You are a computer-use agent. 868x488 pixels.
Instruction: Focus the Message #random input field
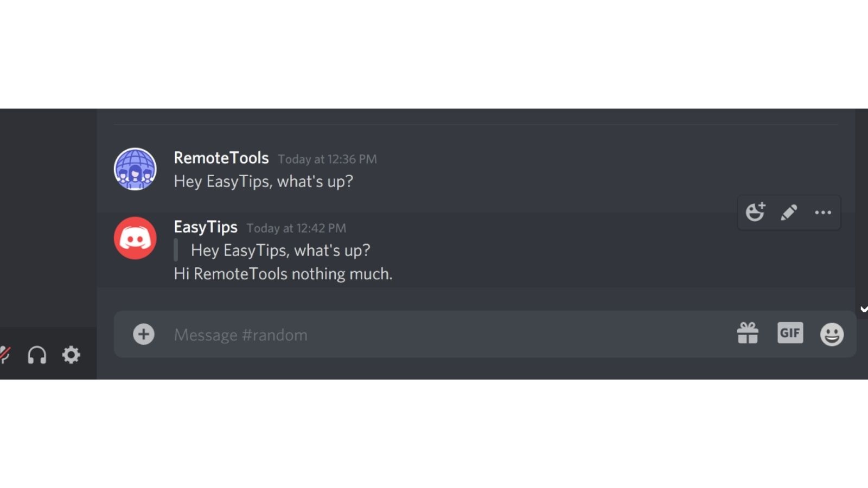pyautogui.click(x=450, y=335)
